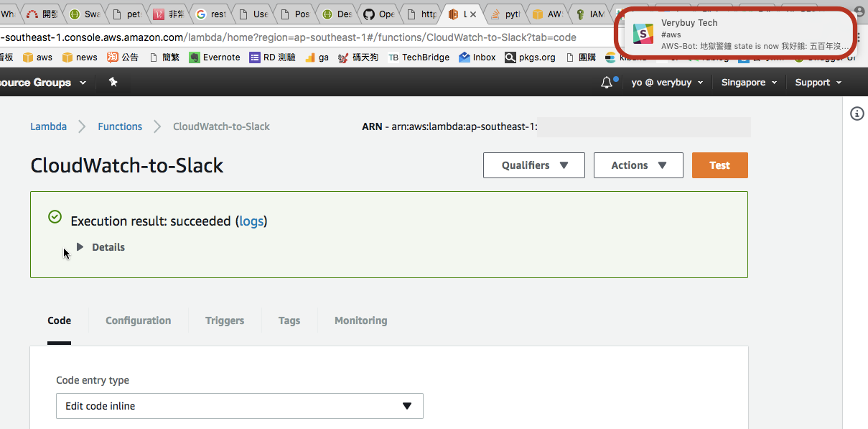
Task: Switch to the Monitoring tab
Action: tap(361, 320)
